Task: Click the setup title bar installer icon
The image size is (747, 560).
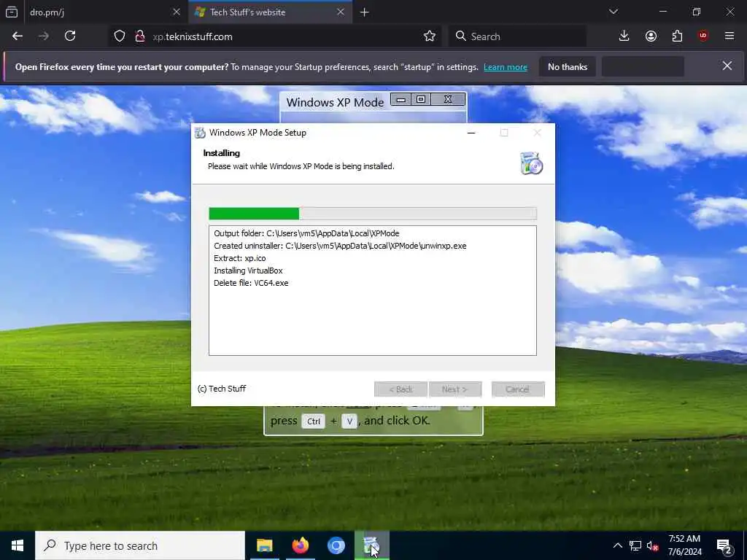Action: 200,133
